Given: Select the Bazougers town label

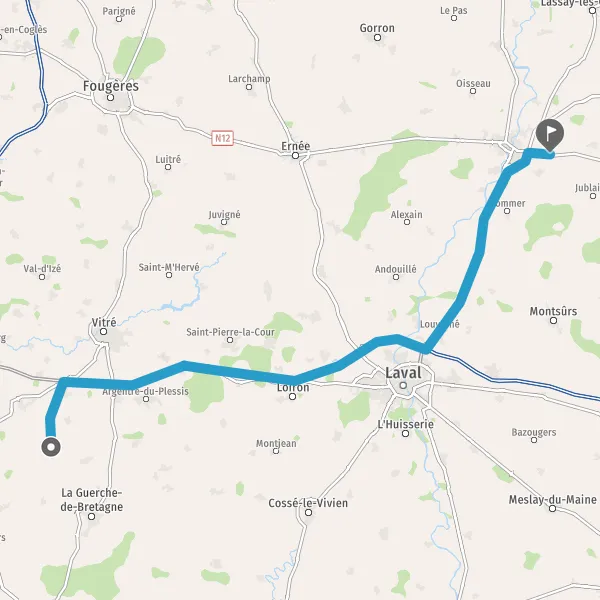Looking at the screenshot, I should click(534, 432).
